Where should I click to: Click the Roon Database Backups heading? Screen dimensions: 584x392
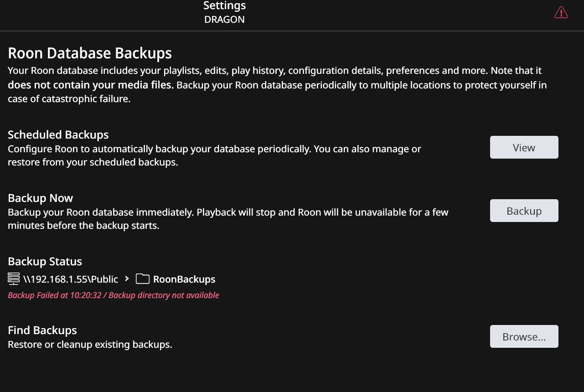point(90,53)
